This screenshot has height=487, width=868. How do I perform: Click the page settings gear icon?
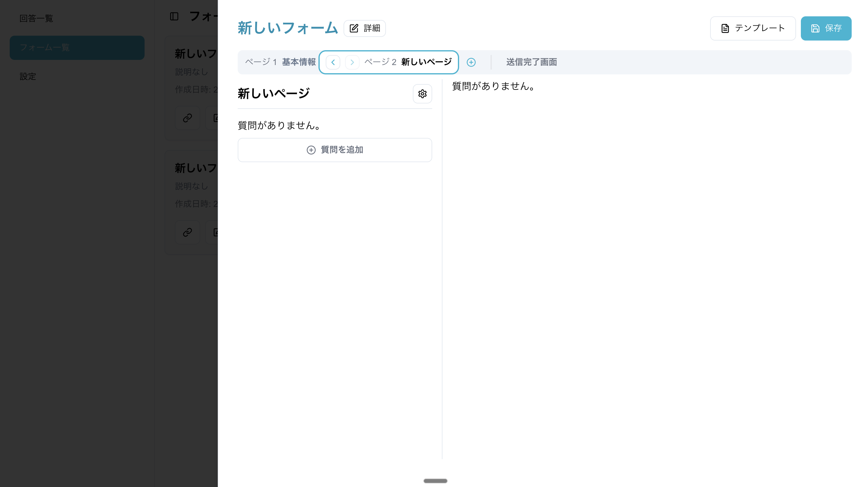pyautogui.click(x=422, y=94)
